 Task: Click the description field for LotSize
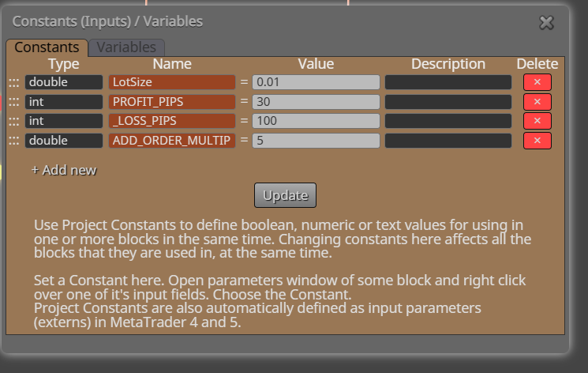coord(448,82)
